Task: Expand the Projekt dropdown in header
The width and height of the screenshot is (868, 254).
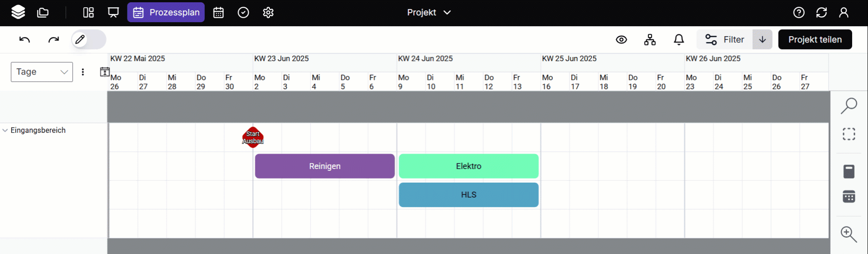Action: tap(429, 12)
